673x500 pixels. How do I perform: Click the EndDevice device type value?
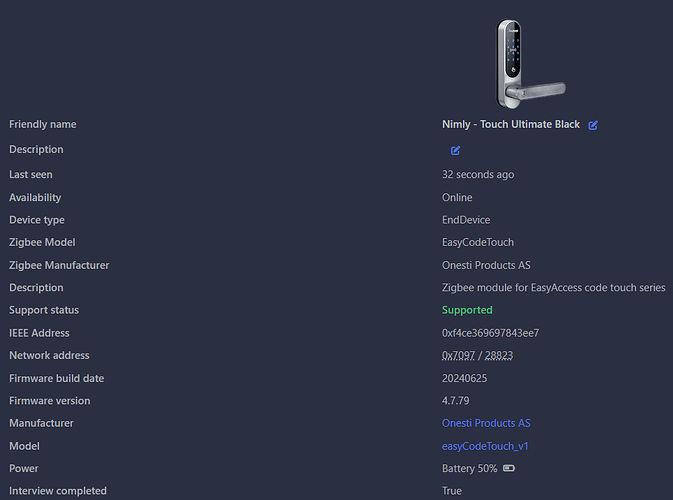click(465, 220)
